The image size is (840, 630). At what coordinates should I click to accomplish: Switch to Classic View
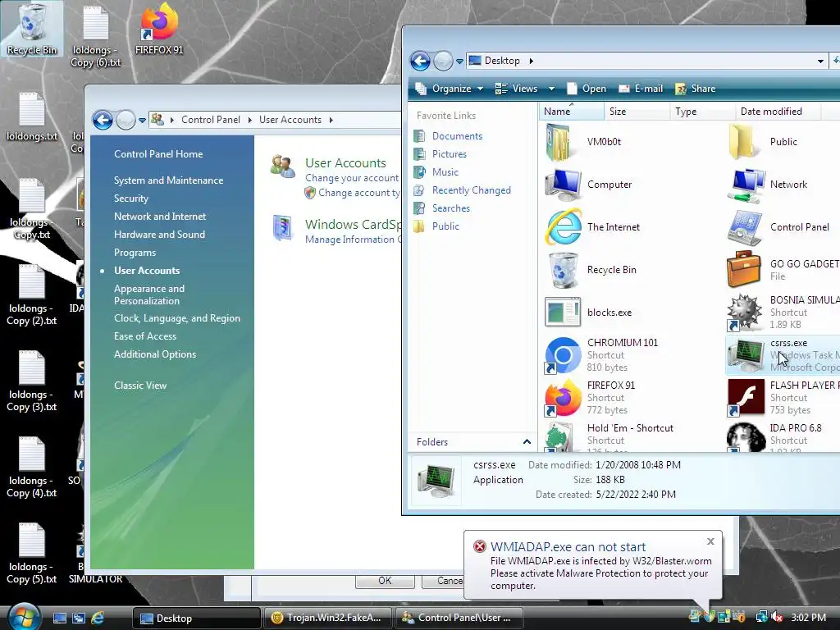[x=140, y=386]
